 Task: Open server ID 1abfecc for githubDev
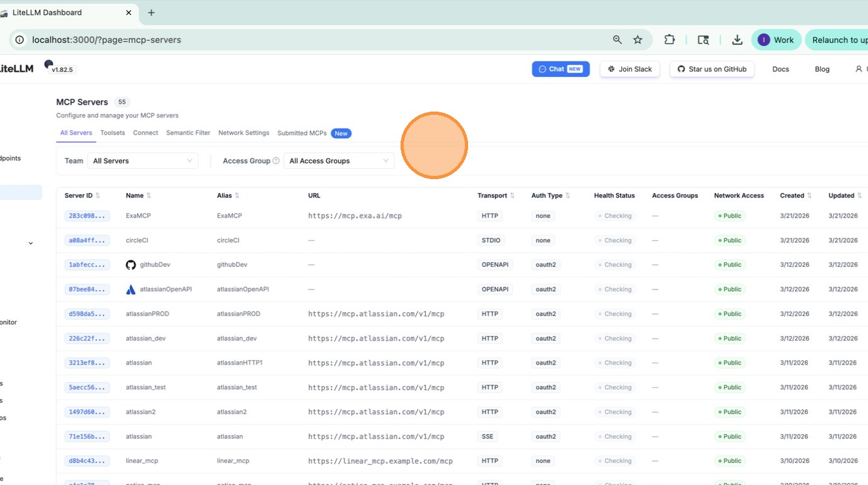click(x=87, y=265)
